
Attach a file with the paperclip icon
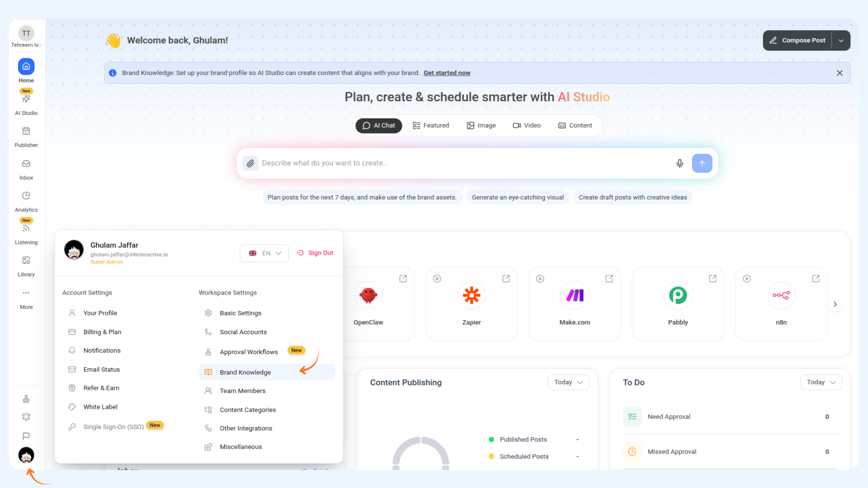tap(250, 163)
